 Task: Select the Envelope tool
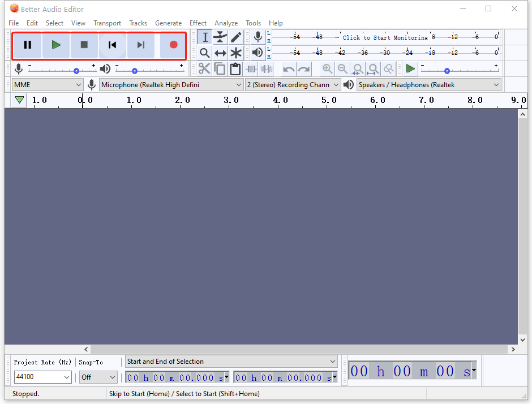(x=220, y=37)
